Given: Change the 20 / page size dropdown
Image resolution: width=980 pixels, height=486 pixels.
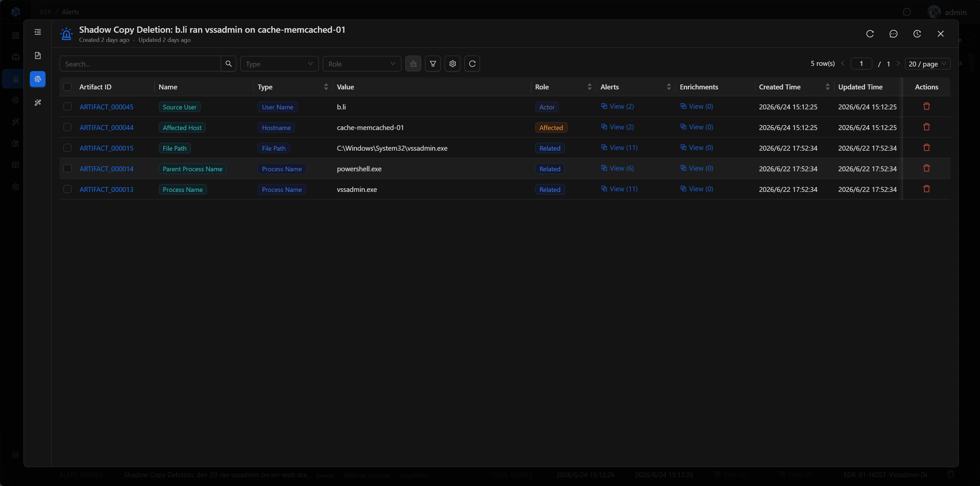Looking at the screenshot, I should [x=927, y=64].
